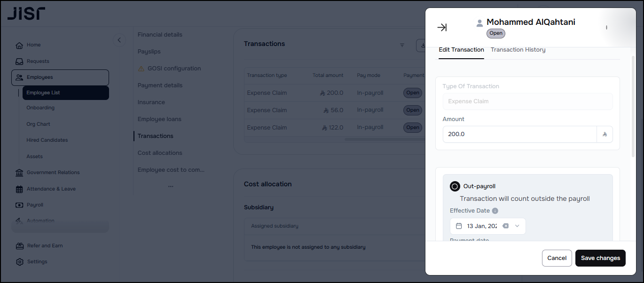Expand more items with the ellipsis
The width and height of the screenshot is (644, 283).
click(171, 186)
